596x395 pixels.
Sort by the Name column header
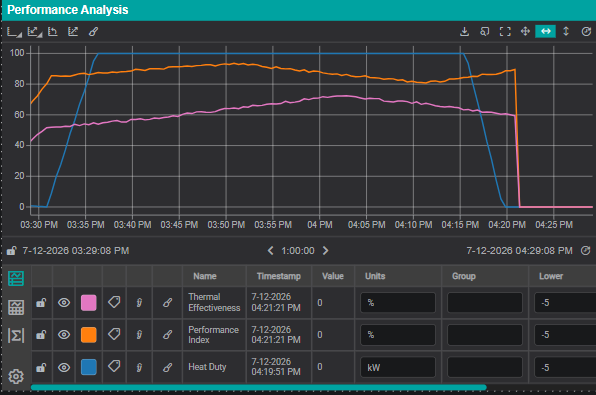coord(205,276)
